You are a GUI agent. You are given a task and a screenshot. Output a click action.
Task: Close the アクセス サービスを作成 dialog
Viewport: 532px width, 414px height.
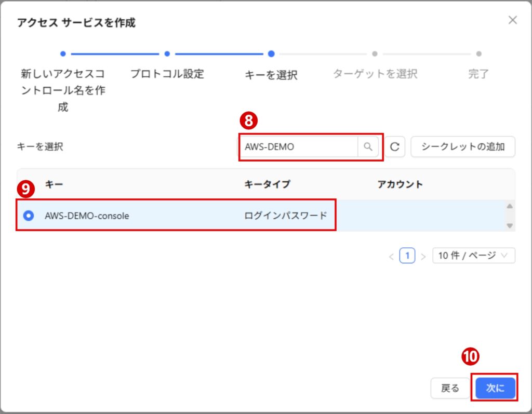click(x=512, y=20)
